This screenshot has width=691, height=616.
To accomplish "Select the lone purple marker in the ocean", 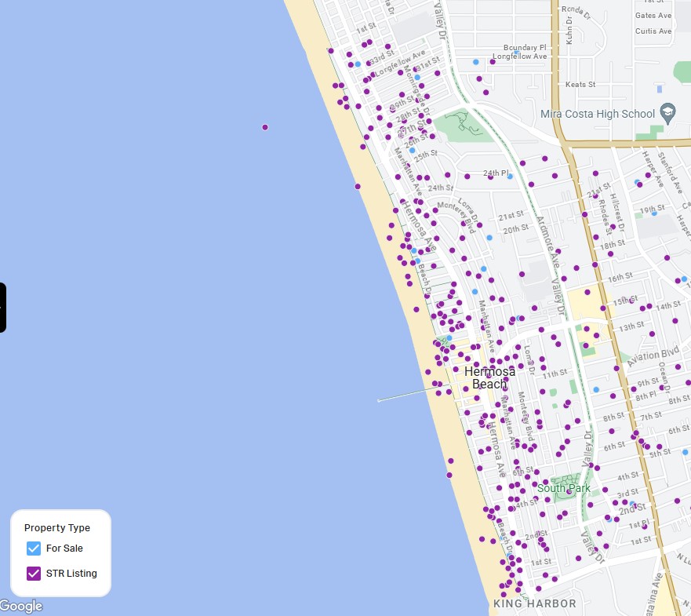I will pos(265,127).
